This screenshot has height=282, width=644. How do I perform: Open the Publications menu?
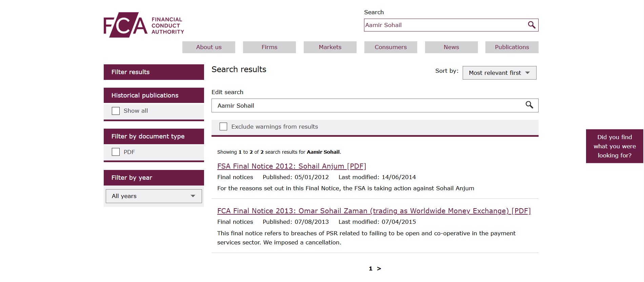(512, 47)
